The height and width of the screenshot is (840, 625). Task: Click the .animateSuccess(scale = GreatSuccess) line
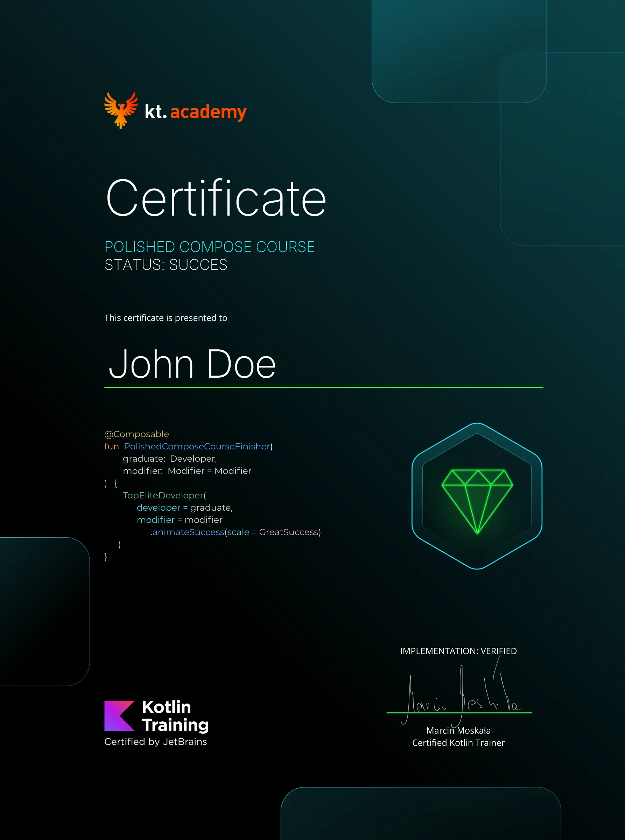(235, 532)
